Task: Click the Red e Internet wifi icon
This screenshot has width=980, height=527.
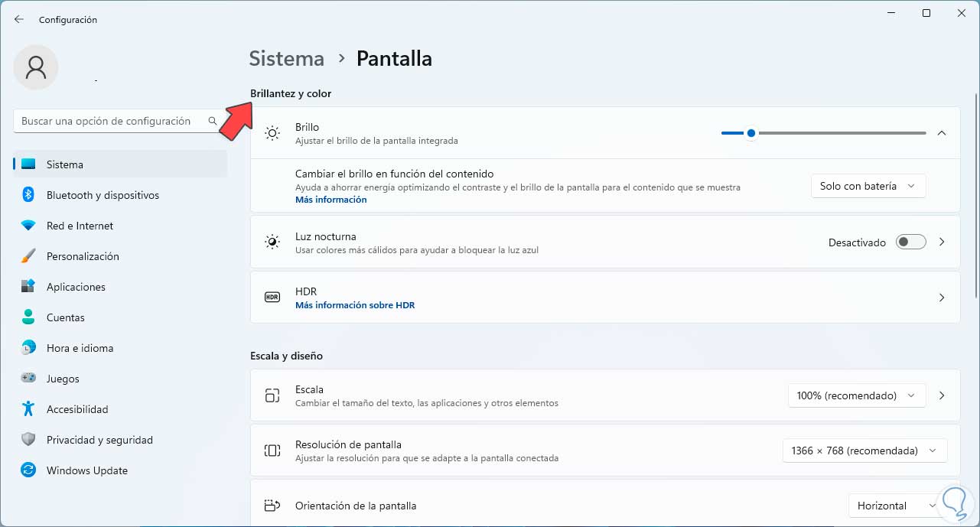Action: coord(28,226)
